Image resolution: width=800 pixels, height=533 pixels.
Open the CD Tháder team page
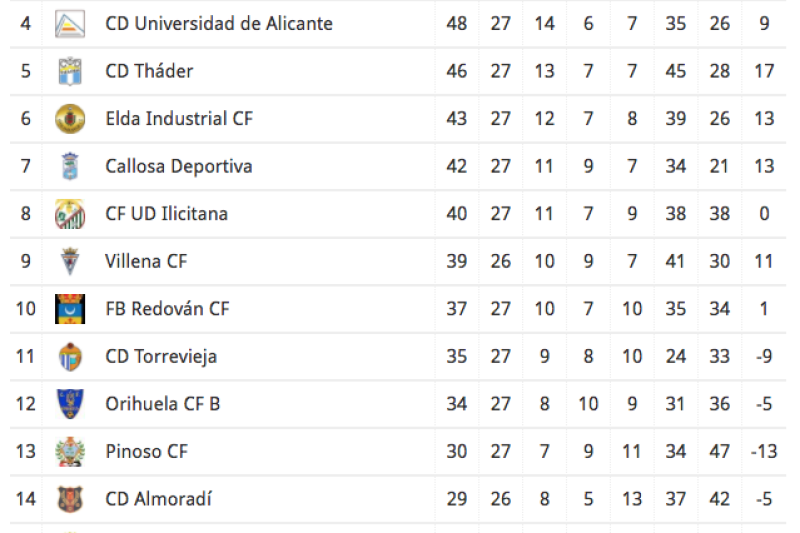pos(149,71)
